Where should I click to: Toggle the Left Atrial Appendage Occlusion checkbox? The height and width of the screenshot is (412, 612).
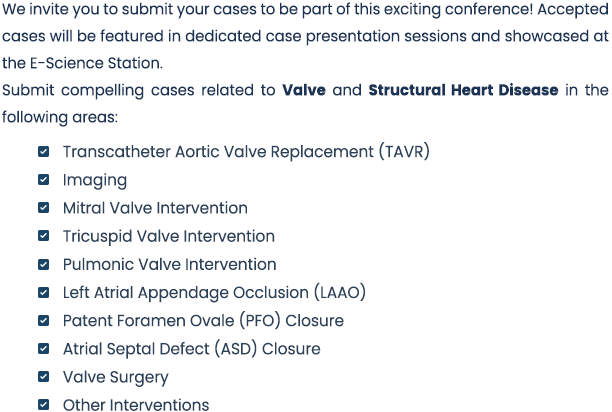pos(43,292)
